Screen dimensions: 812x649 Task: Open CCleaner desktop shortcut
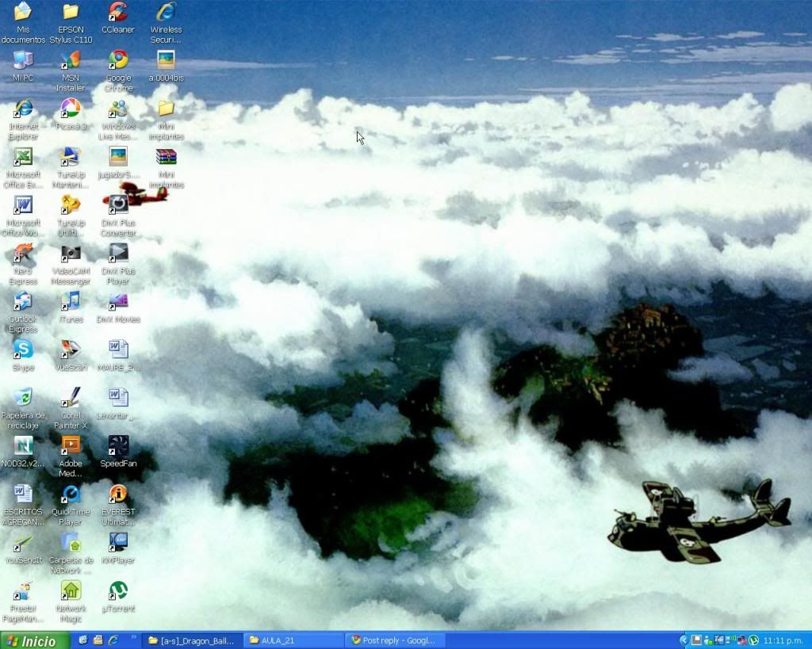(x=118, y=13)
